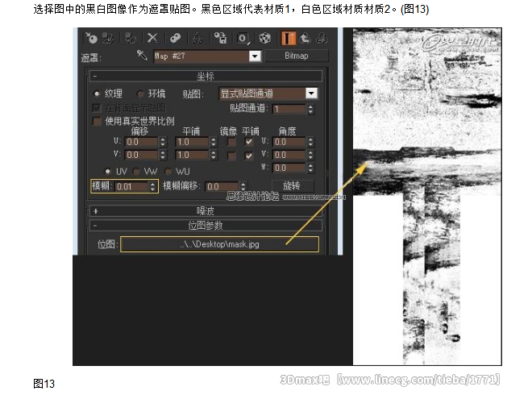The image size is (532, 395).
Task: Click the V 偏移 offset spinner
Action: (163, 155)
